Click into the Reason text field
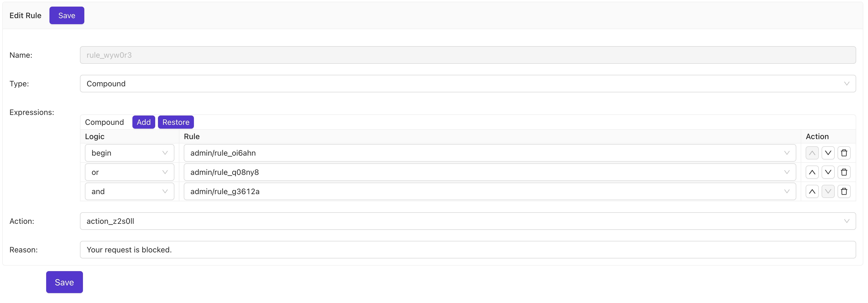This screenshot has width=868, height=303. click(x=467, y=250)
